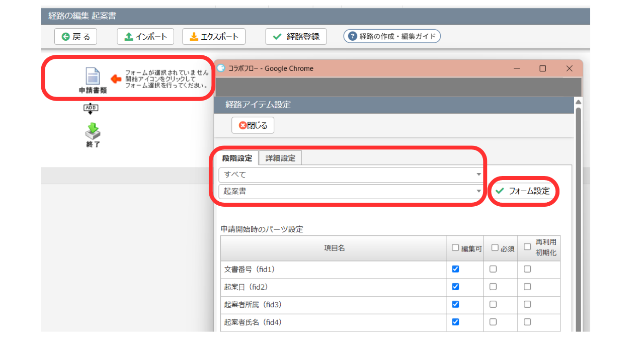
Task: Apply with the フォーム設定 button
Action: point(523,191)
